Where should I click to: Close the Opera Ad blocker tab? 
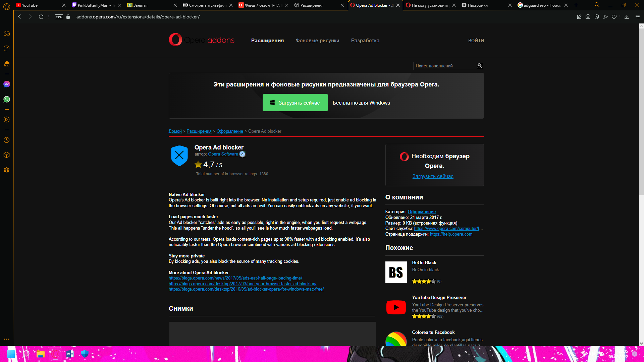pos(398,5)
